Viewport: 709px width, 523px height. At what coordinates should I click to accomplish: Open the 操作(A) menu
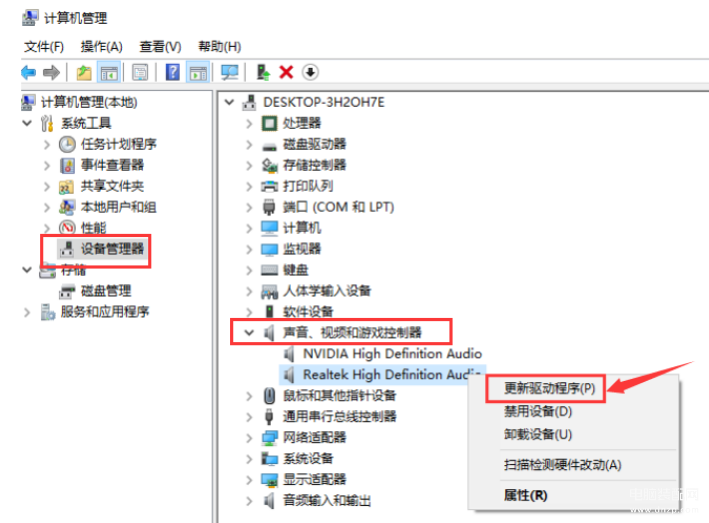click(x=102, y=47)
